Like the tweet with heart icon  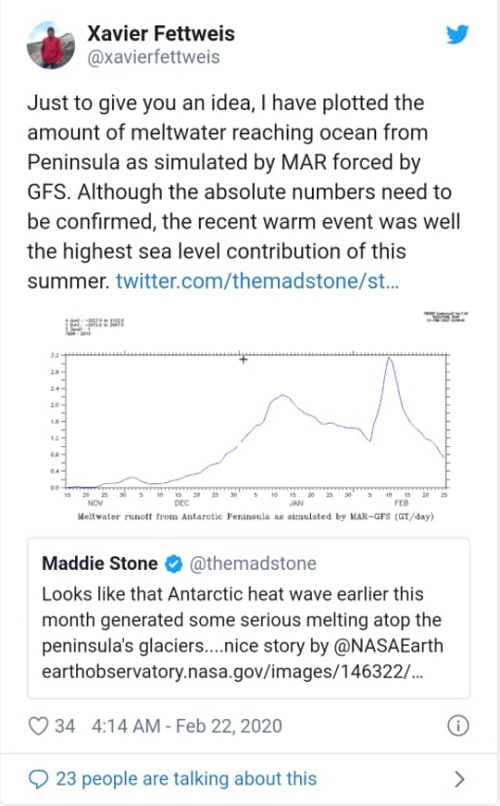[38, 726]
